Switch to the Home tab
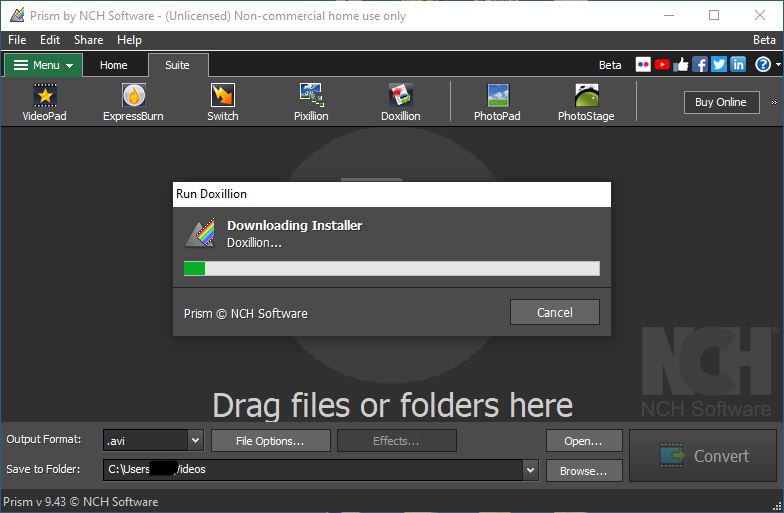This screenshot has width=784, height=513. [114, 65]
